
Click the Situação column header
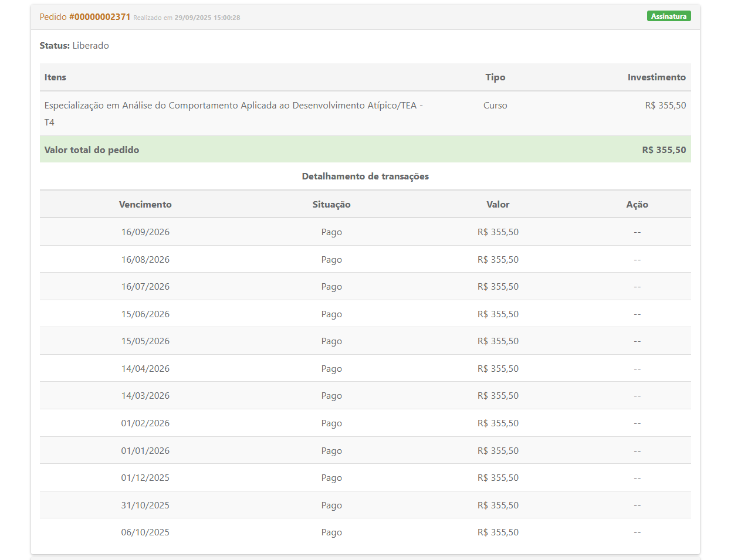pos(331,205)
